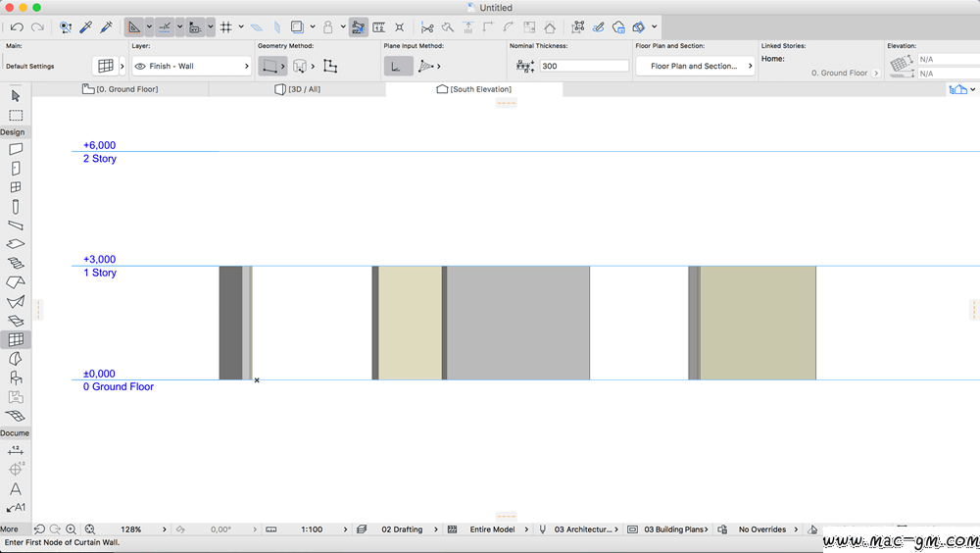Click the Zoom In magnifier at bottom

(x=72, y=529)
